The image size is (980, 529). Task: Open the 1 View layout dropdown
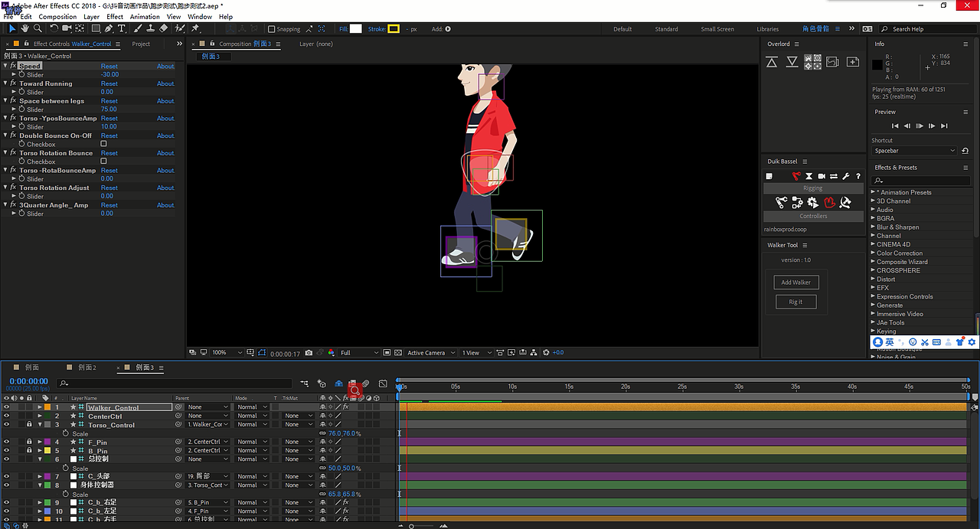click(475, 353)
